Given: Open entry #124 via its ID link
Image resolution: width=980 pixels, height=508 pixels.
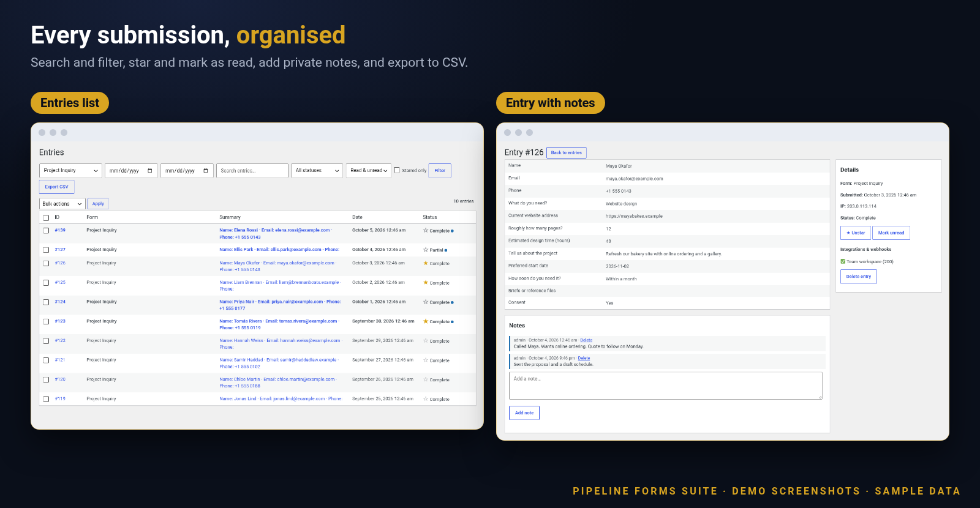Looking at the screenshot, I should (x=60, y=302).
